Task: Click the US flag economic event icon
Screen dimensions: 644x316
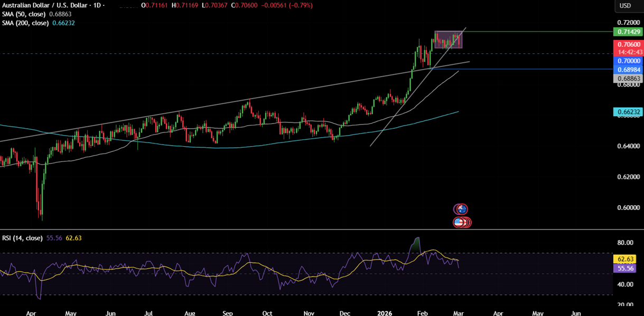Action: (x=460, y=223)
